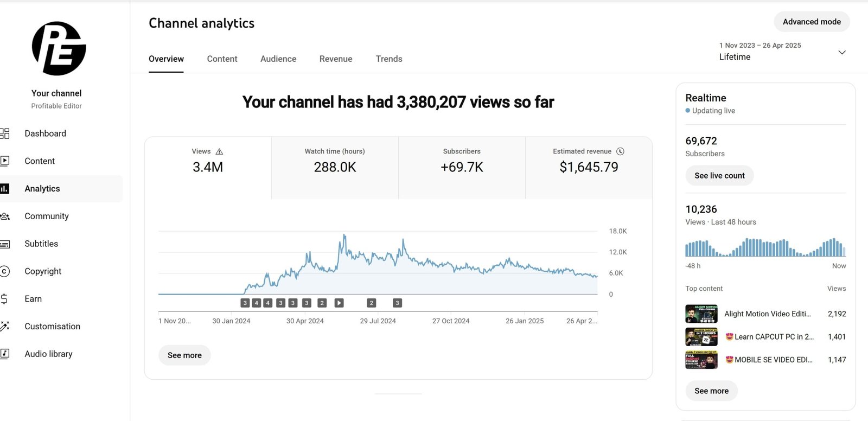Click the 10,236 views figure

(701, 209)
